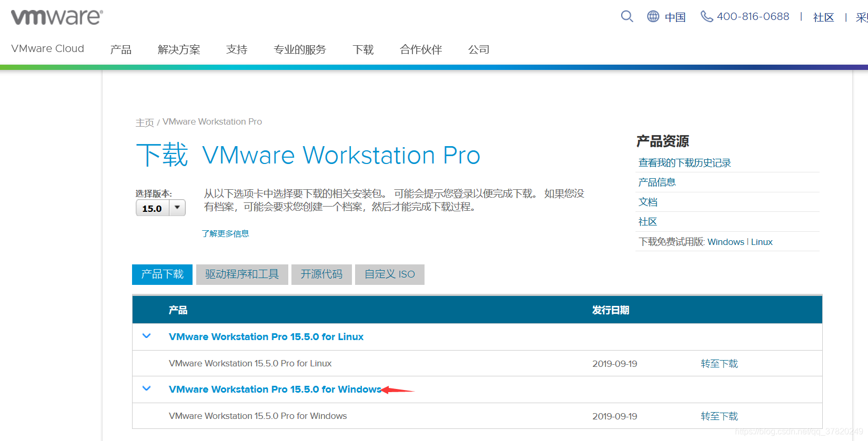Click Windows row date 2019-09-19
The height and width of the screenshot is (441, 868).
614,416
